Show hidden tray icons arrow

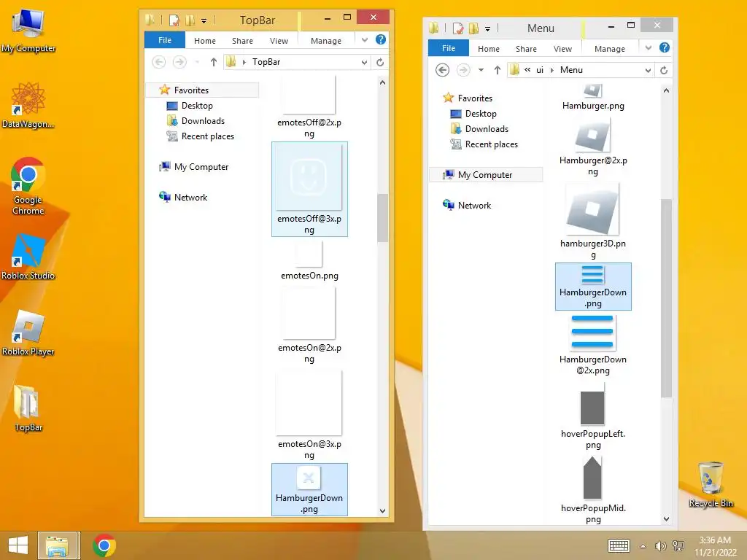[643, 545]
